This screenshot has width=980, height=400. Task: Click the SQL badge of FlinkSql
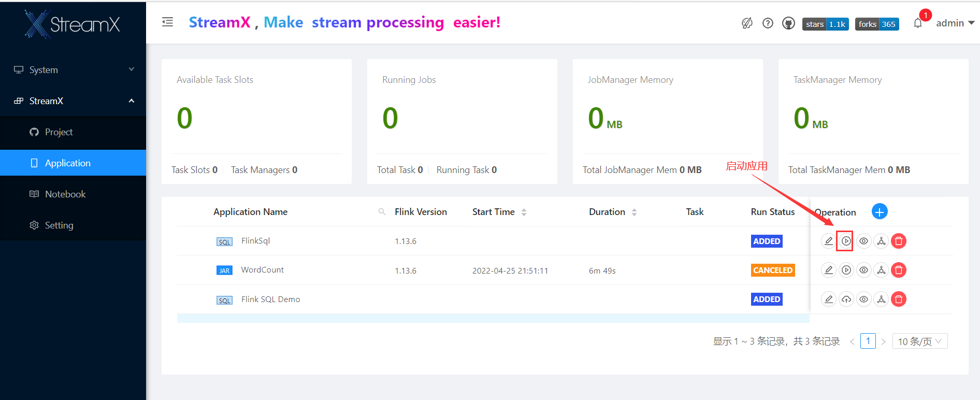[x=224, y=241]
